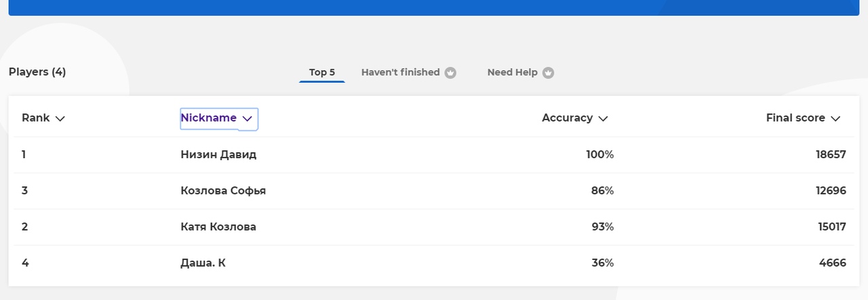
Task: Select the final score 18657
Action: tap(831, 155)
